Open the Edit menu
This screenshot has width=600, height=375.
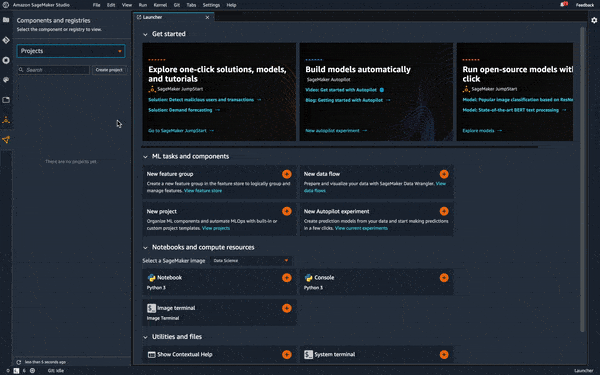[x=111, y=5]
